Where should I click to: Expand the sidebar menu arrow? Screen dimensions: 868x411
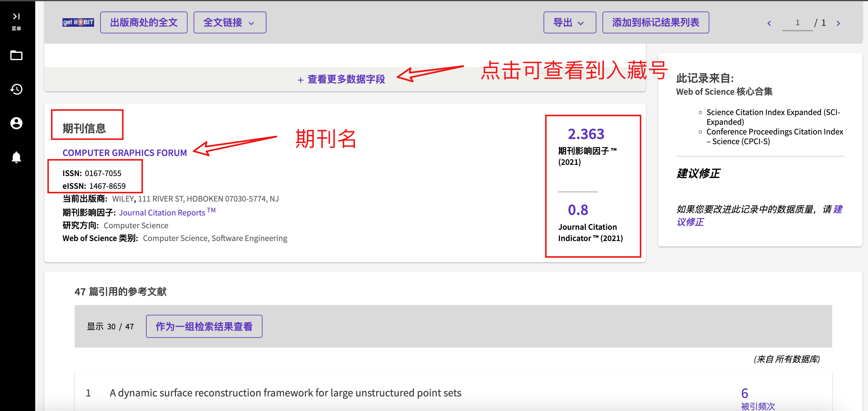(x=16, y=16)
